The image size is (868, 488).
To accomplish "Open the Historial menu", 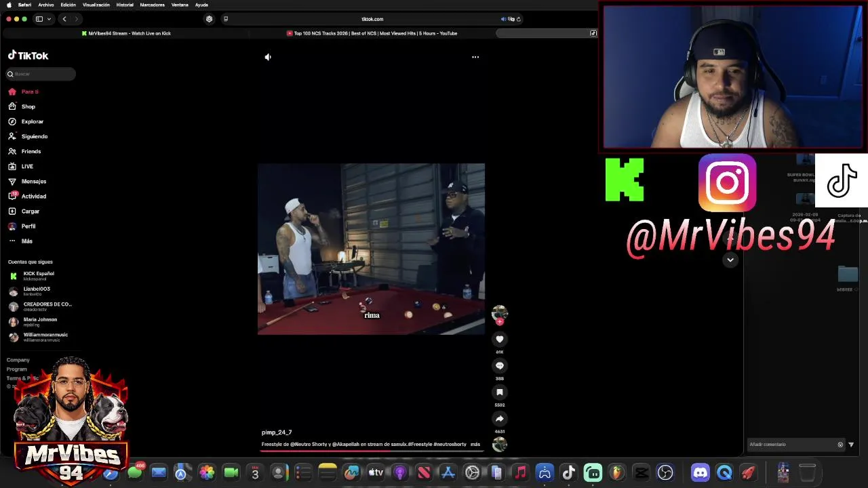I will (x=125, y=5).
